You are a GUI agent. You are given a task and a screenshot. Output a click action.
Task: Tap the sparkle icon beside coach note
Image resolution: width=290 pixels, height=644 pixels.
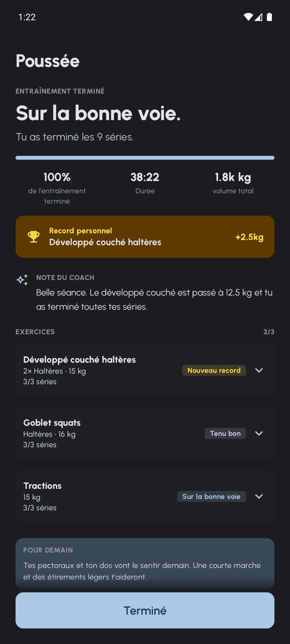pos(22,280)
